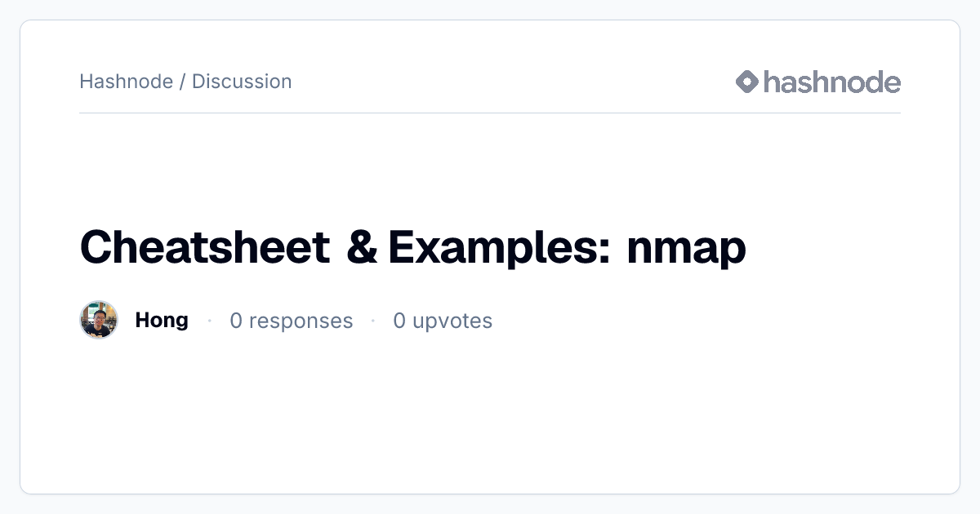Open the Hashnode breadcrumb link
Viewport: 980px width, 514px height.
126,82
